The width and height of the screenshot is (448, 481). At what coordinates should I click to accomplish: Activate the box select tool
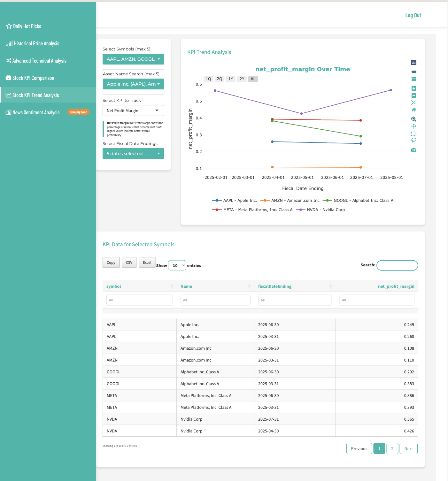(x=414, y=133)
